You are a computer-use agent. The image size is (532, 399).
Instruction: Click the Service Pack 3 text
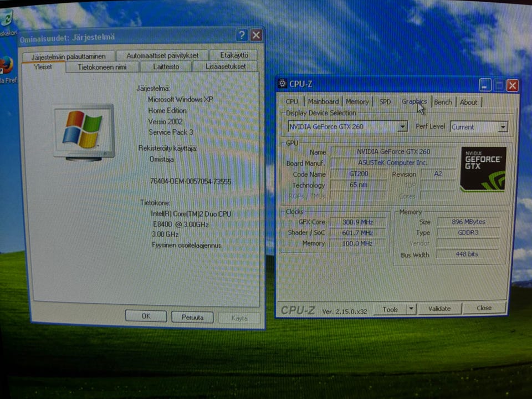[171, 132]
